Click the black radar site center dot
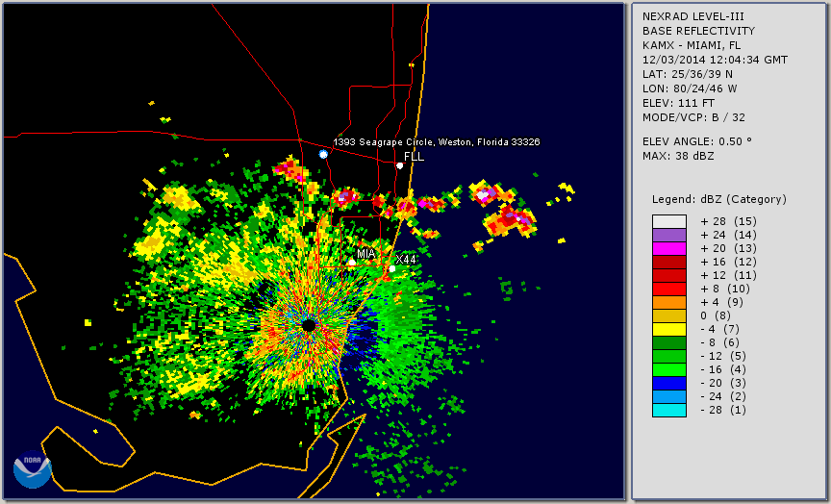Viewport: 831px width, 504px height. coord(309,325)
